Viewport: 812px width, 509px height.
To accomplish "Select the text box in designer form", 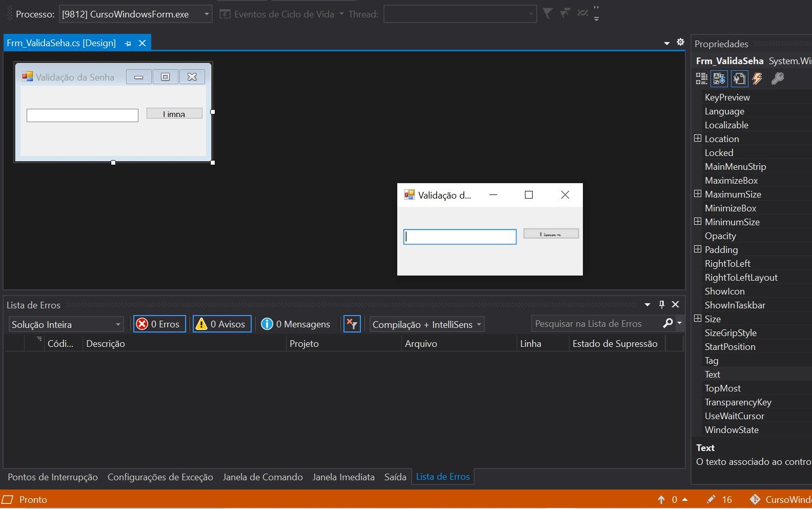I will (83, 115).
